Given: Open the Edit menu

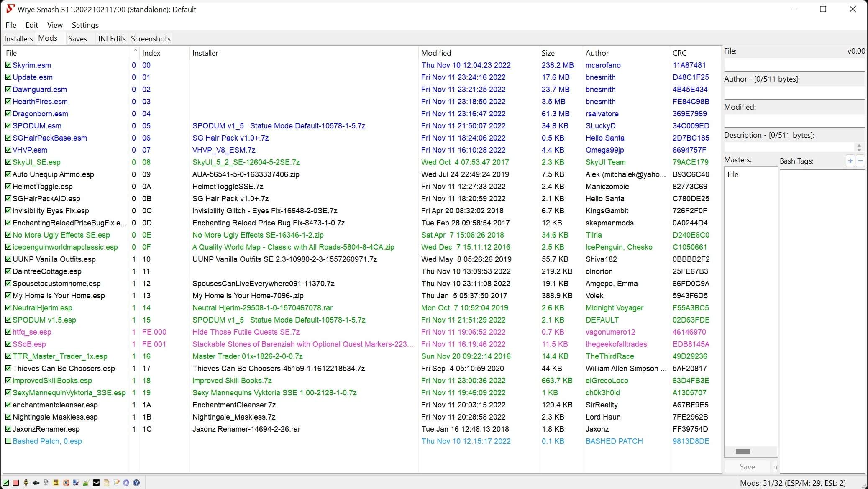Looking at the screenshot, I should [x=32, y=25].
